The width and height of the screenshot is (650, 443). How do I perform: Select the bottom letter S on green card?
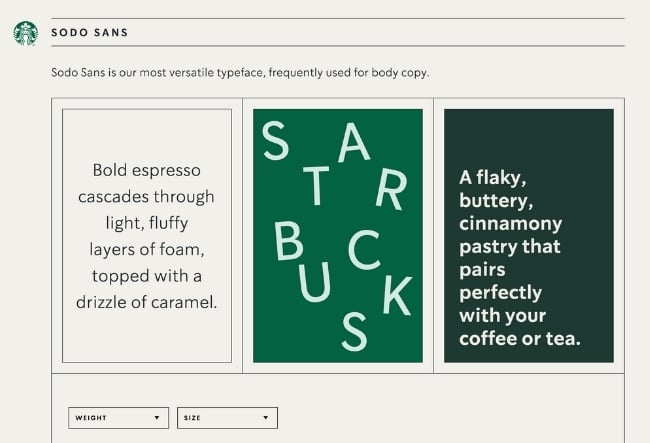[x=354, y=330]
